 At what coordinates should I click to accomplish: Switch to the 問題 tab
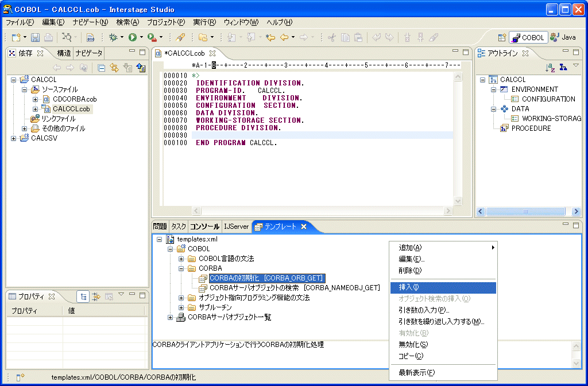pos(160,227)
